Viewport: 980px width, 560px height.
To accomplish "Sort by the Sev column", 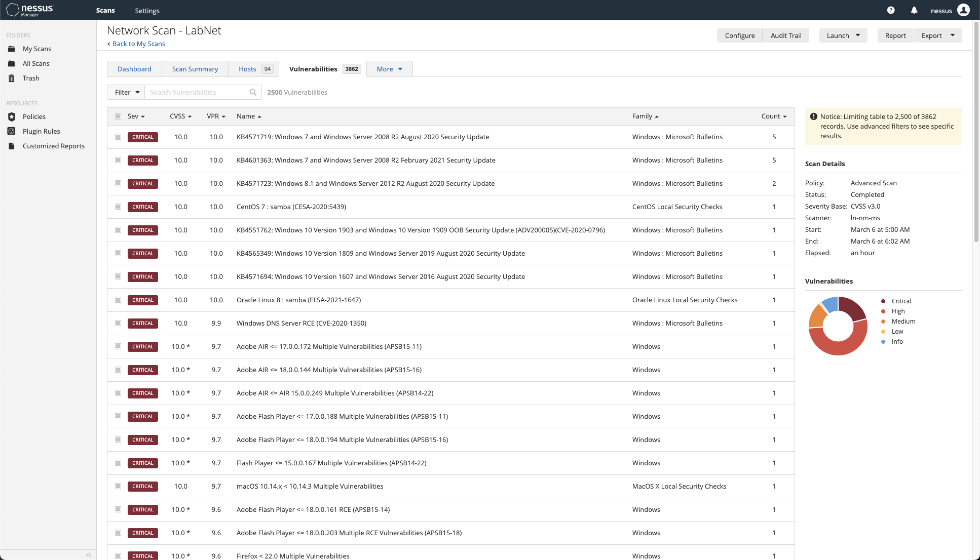I will tap(136, 116).
